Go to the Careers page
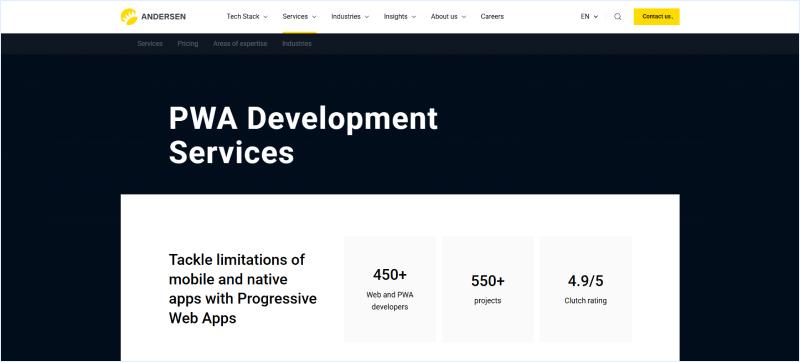 (x=492, y=16)
